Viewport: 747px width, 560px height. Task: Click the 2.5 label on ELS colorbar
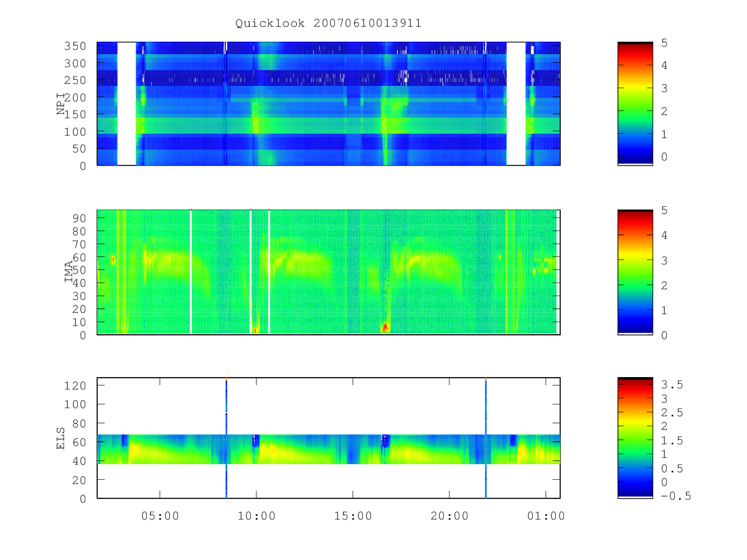click(x=672, y=413)
